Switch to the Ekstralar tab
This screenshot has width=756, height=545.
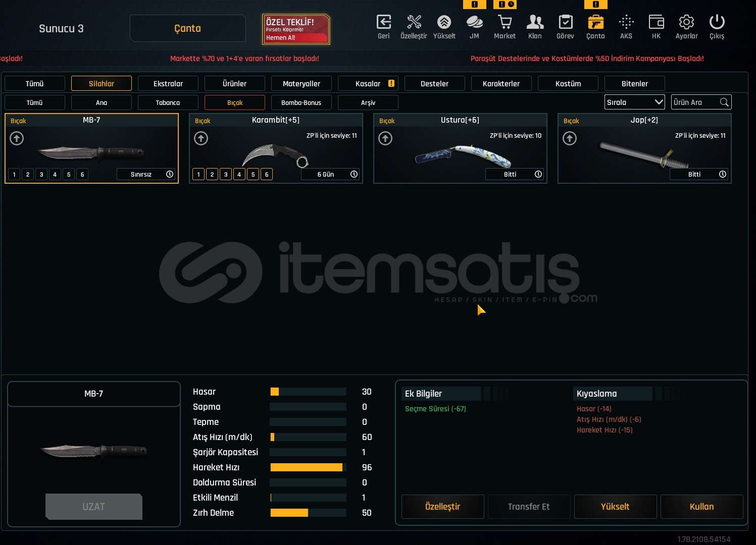168,83
